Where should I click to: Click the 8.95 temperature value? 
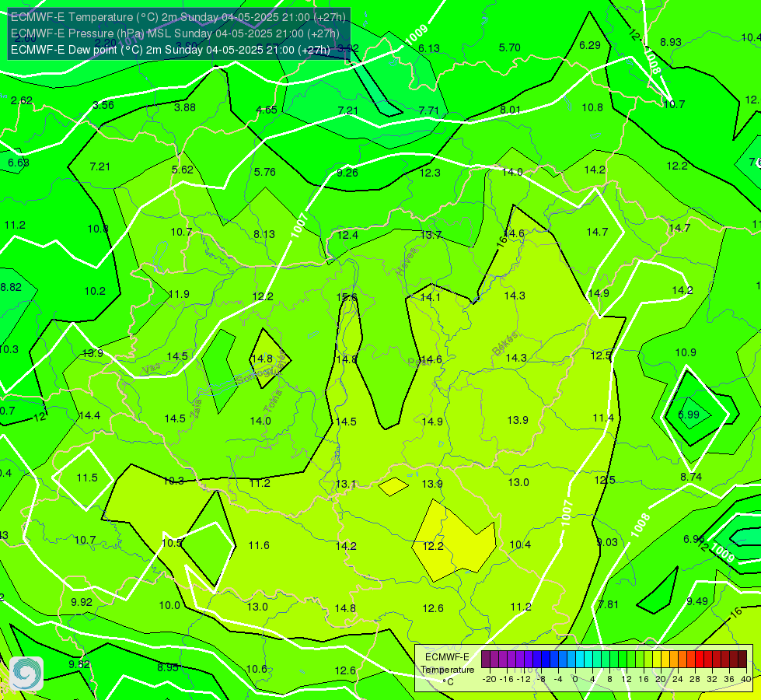(168, 667)
